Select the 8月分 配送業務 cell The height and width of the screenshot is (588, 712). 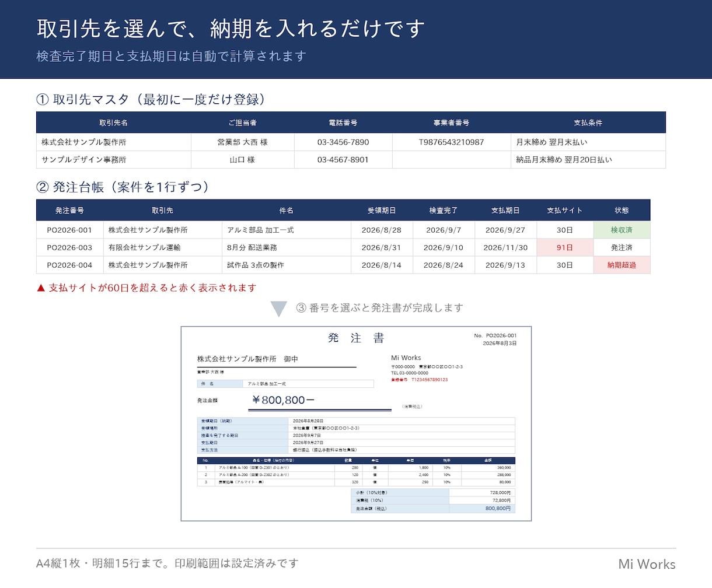[287, 247]
